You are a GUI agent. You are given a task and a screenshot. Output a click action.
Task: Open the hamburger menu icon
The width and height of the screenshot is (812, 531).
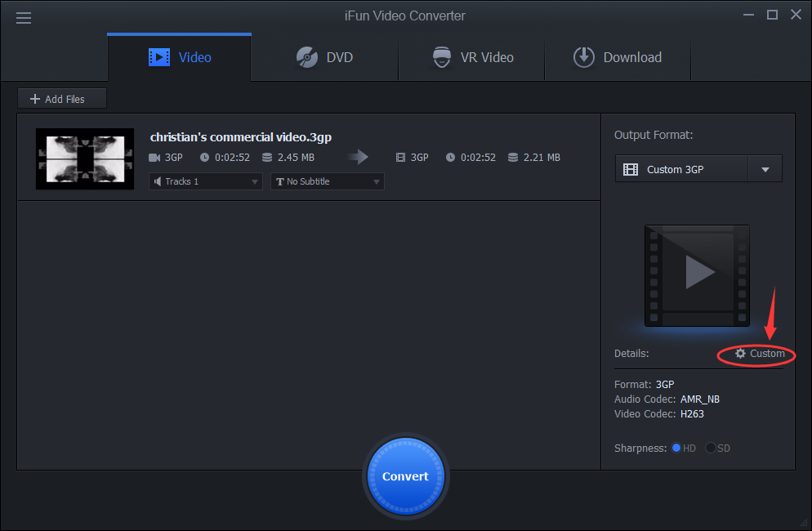(x=24, y=19)
